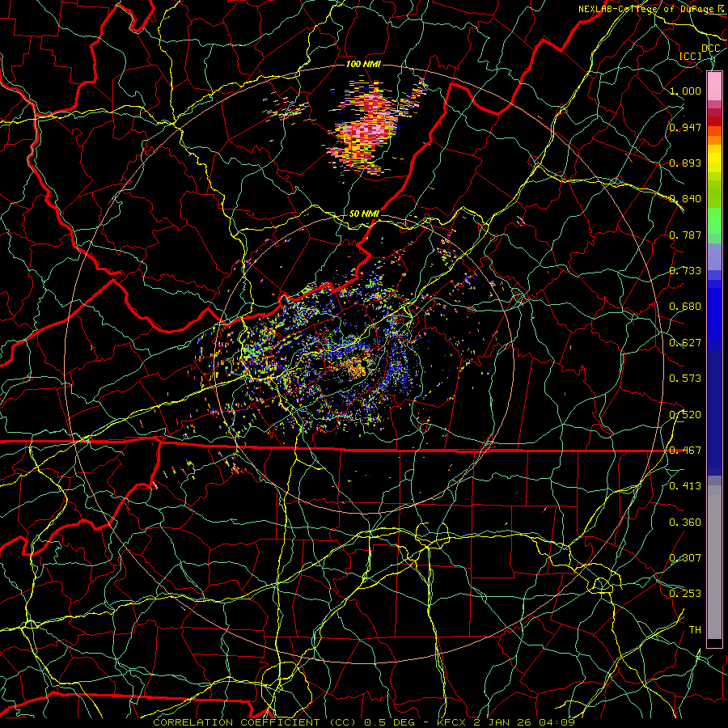Screen dimensions: 728x728
Task: Click the 50 NMI range ring label
Action: pyautogui.click(x=364, y=214)
